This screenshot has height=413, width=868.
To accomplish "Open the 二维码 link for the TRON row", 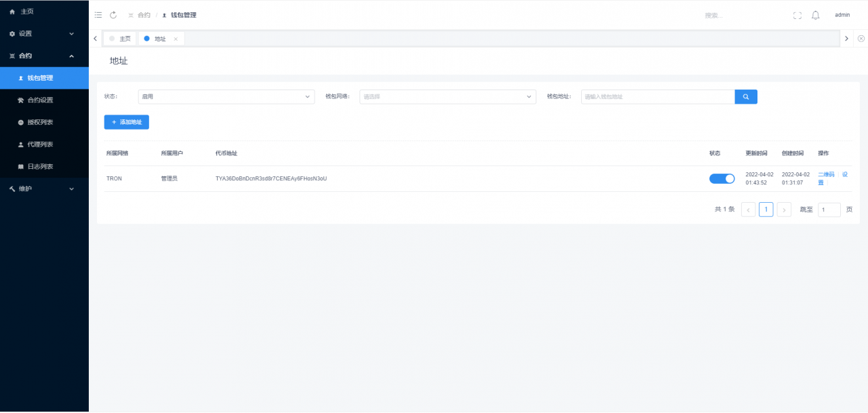I will tap(826, 175).
